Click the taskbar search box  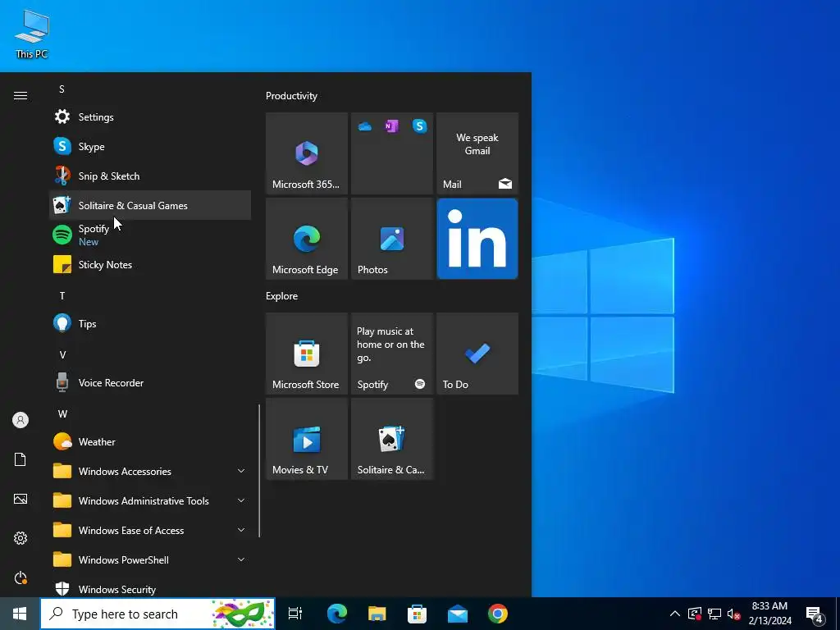coord(157,614)
